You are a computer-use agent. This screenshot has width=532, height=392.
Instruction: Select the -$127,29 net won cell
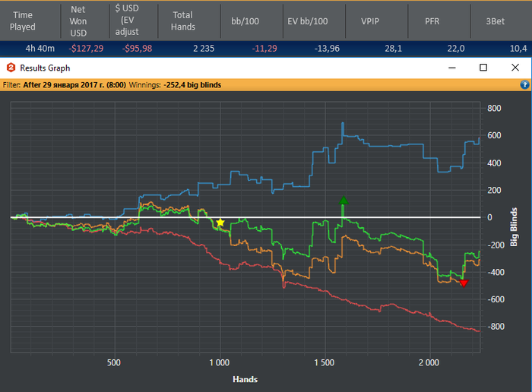(85, 49)
